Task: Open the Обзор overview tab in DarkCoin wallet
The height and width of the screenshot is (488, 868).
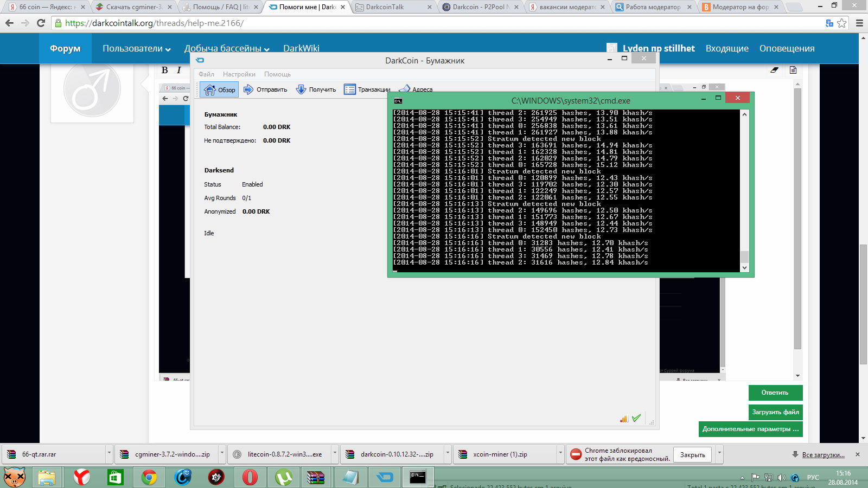Action: [x=219, y=89]
